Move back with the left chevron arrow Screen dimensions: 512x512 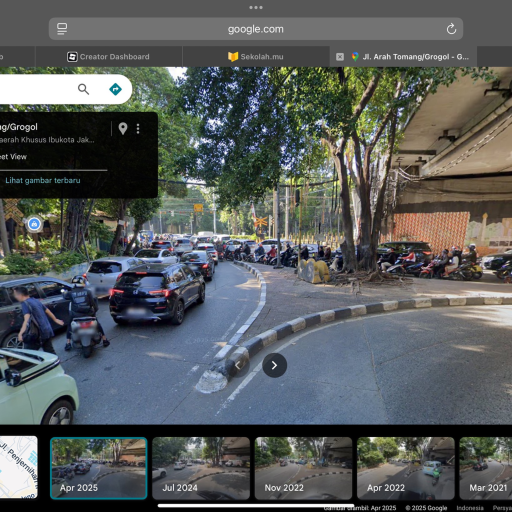238,365
